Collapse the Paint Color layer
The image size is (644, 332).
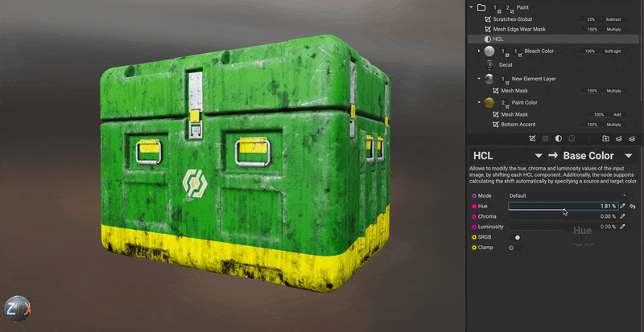(479, 102)
